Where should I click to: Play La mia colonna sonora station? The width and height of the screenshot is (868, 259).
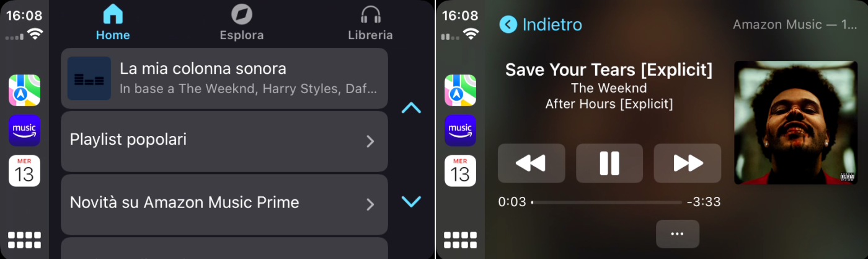(x=224, y=78)
